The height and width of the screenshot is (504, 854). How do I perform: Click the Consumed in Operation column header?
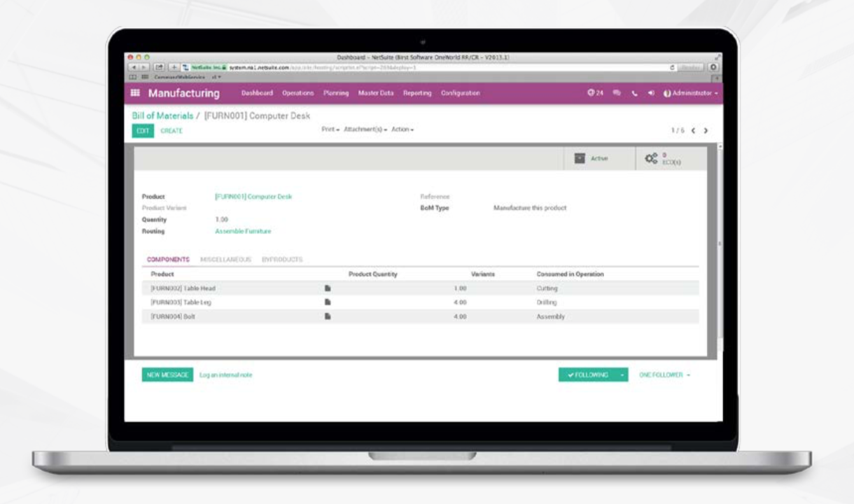(570, 274)
